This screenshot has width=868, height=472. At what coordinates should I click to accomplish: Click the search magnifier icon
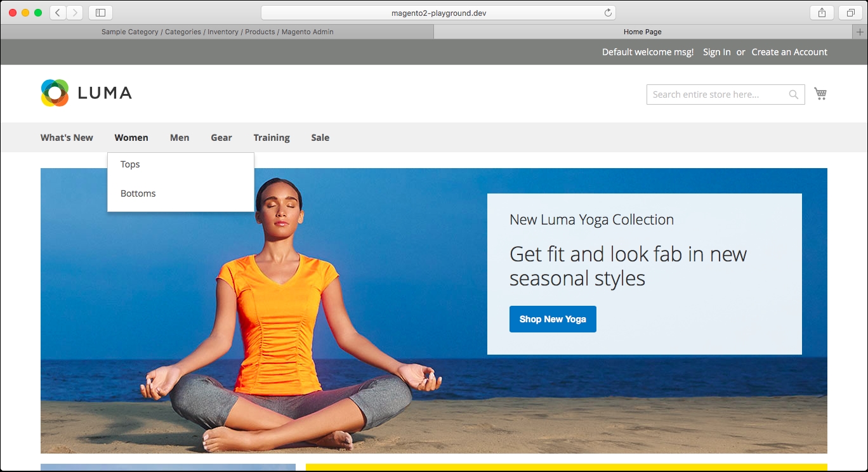click(794, 95)
